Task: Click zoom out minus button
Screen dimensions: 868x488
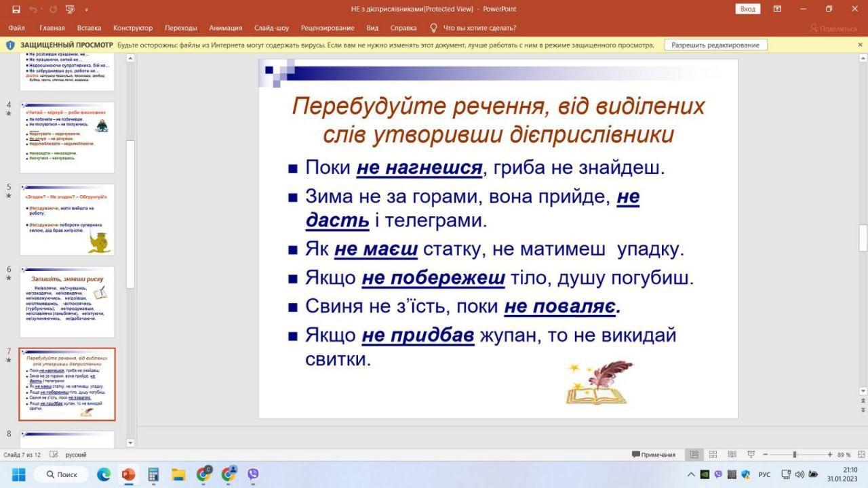Action: click(766, 455)
